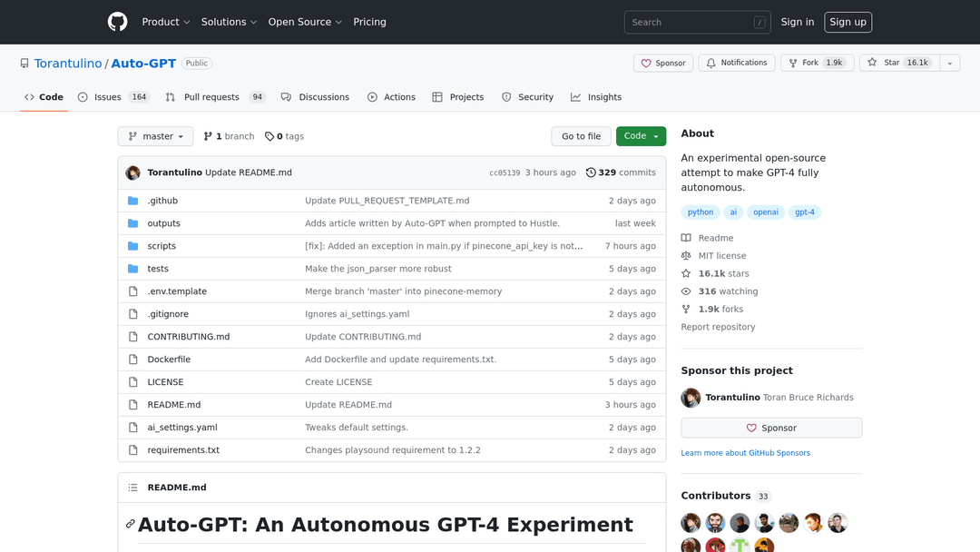Screen dimensions: 980x552
Task: Open the Actions tab
Action: pos(391,97)
